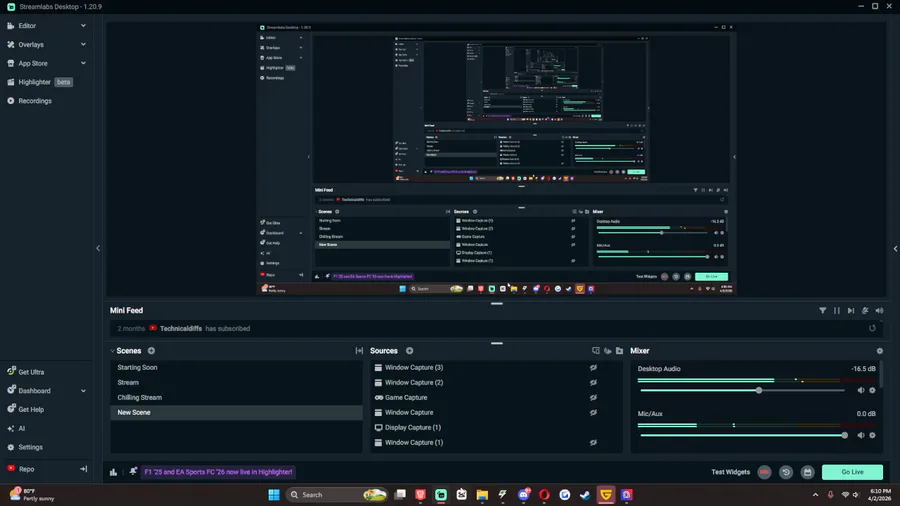Image resolution: width=900 pixels, height=506 pixels.
Task: Repeat the Technicaldiffs subscribed alert
Action: [x=872, y=328]
